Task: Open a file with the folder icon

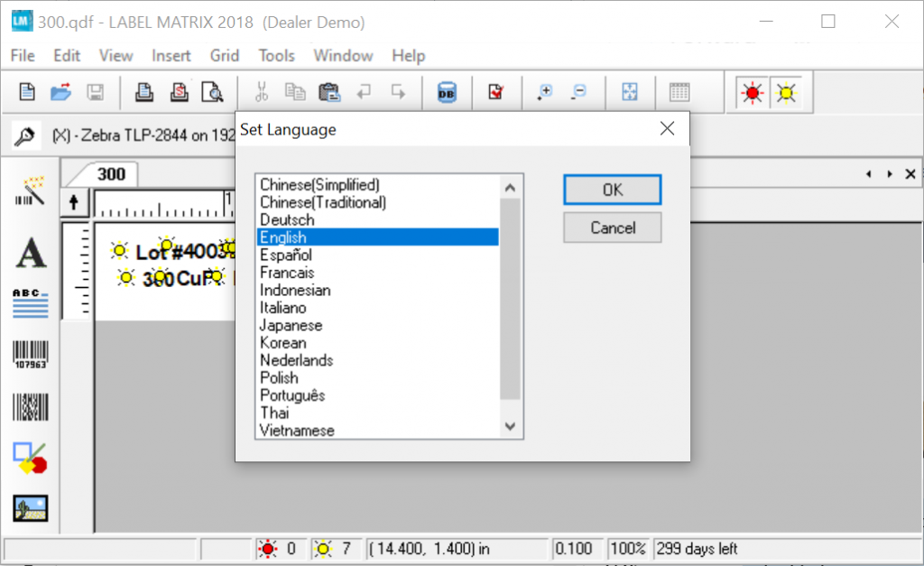Action: pyautogui.click(x=60, y=92)
